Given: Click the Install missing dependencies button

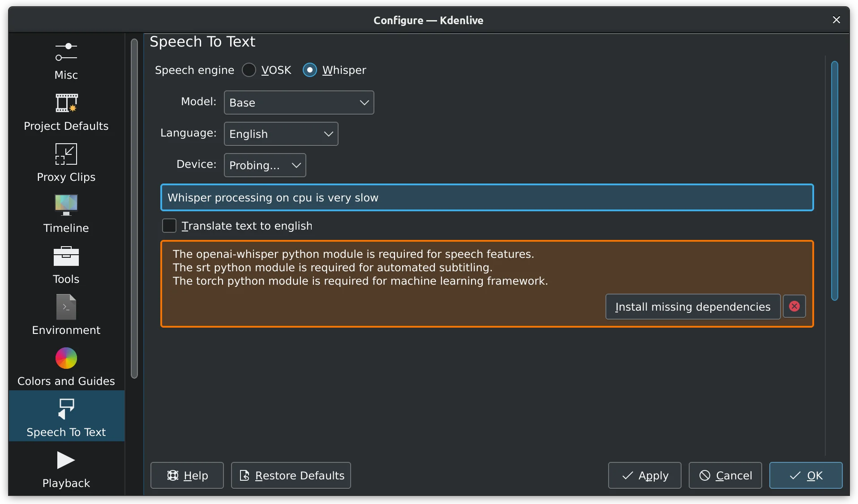Looking at the screenshot, I should tap(693, 307).
